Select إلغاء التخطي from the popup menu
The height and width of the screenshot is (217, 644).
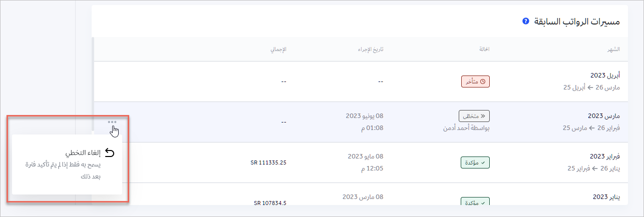(x=83, y=153)
